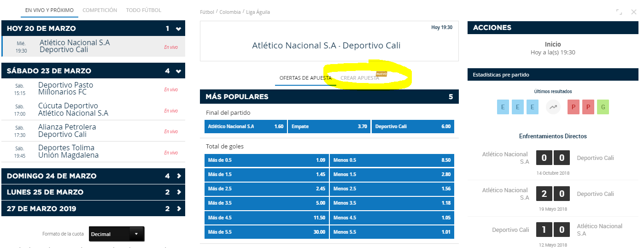Open the Crear Apuesta tab
The height and width of the screenshot is (248, 644).
(x=359, y=78)
